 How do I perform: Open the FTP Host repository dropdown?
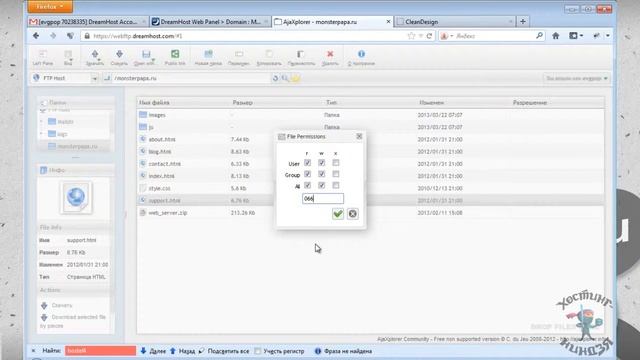pyautogui.click(x=94, y=78)
